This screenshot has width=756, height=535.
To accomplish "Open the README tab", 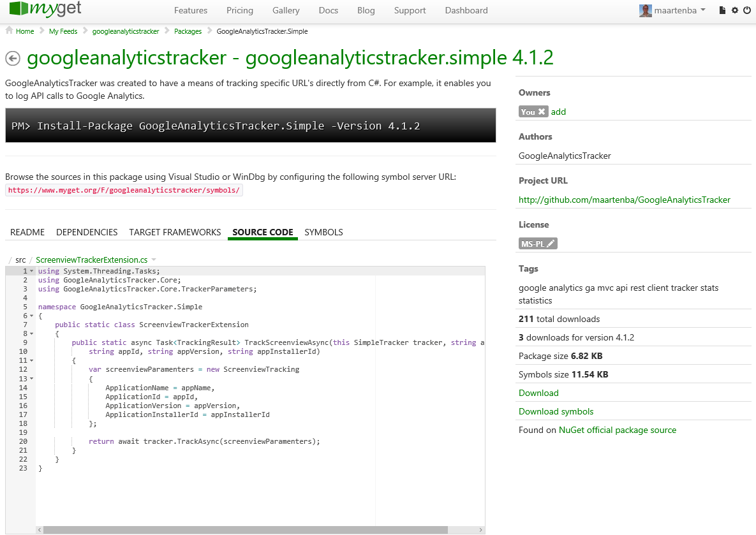I will [27, 232].
